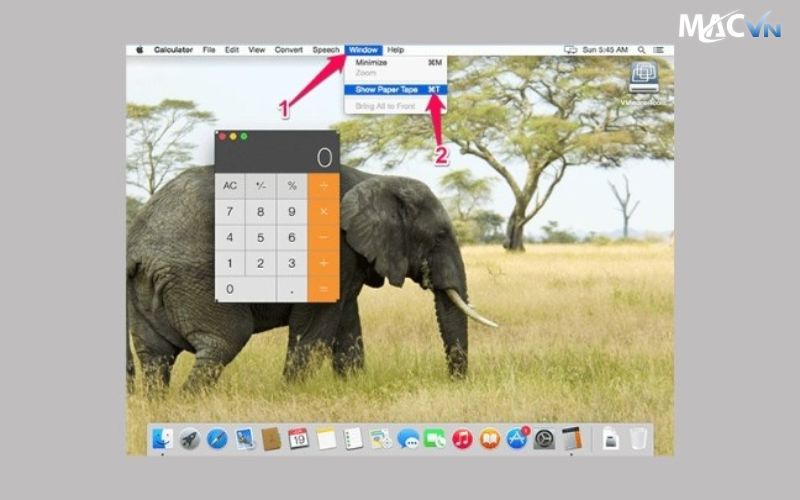Tap the 4 key on calculator
This screenshot has width=800, height=500.
tap(230, 237)
